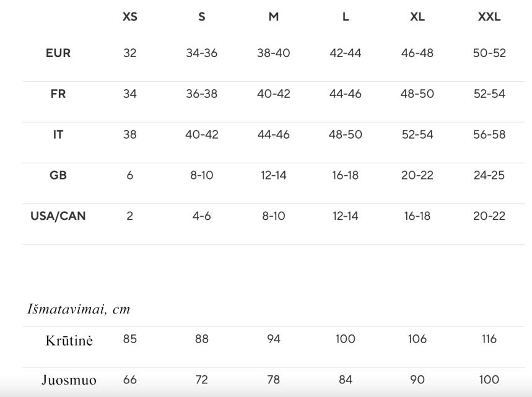Click the GB row label
This screenshot has height=397, width=532.
[58, 175]
